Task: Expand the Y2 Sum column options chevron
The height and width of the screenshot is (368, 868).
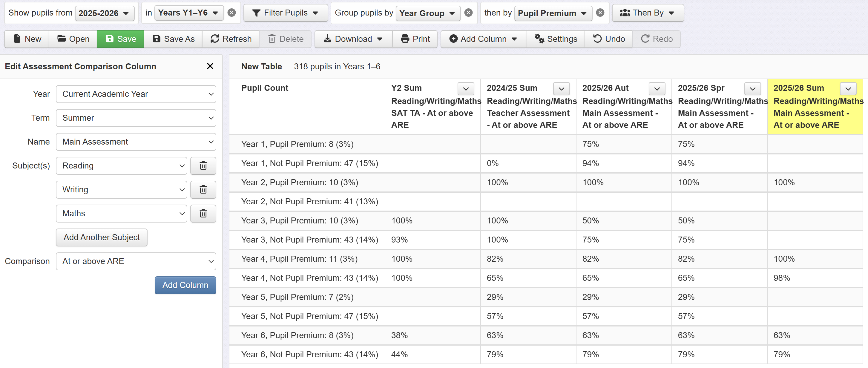Action: pos(466,89)
